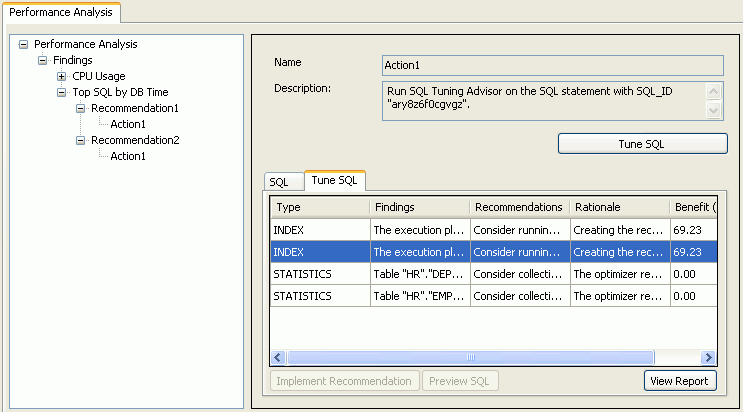743x412 pixels.
Task: Click the table's horizontal scroll left arrow
Action: 278,357
